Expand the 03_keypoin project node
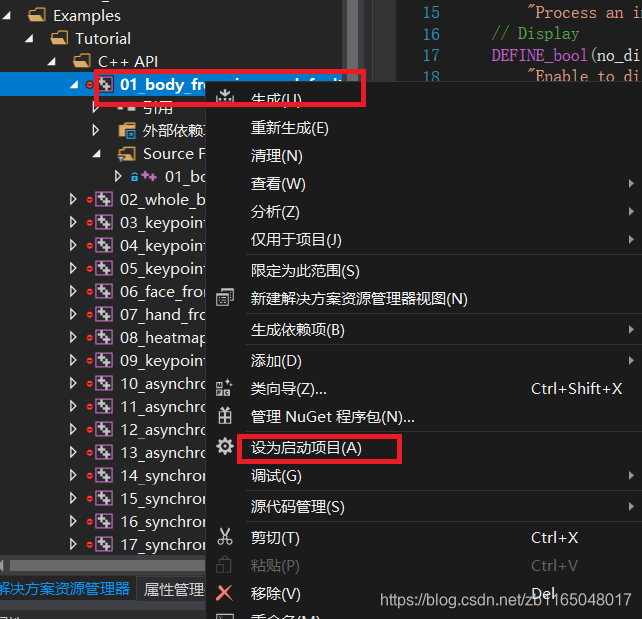The height and width of the screenshot is (619, 642). pyautogui.click(x=73, y=222)
